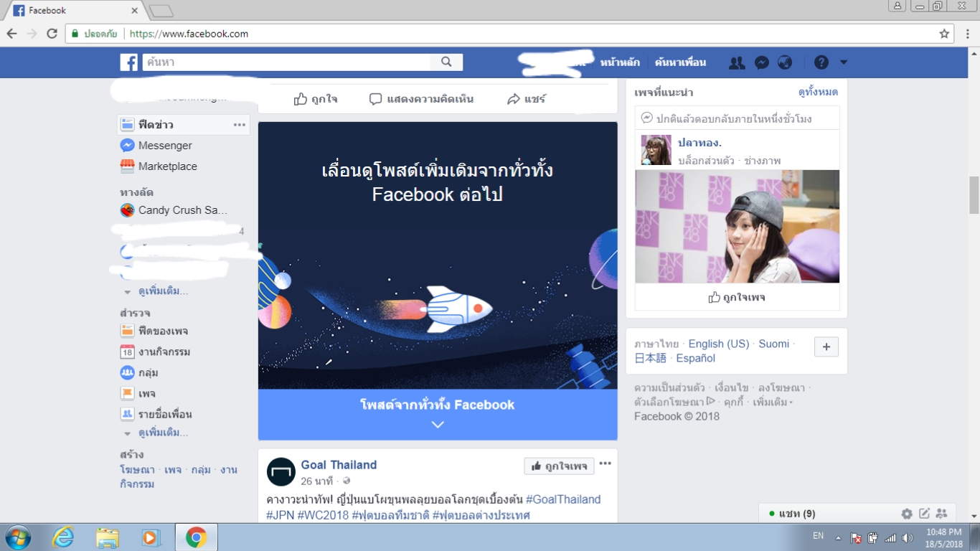Open quick help question mark icon

tap(821, 62)
